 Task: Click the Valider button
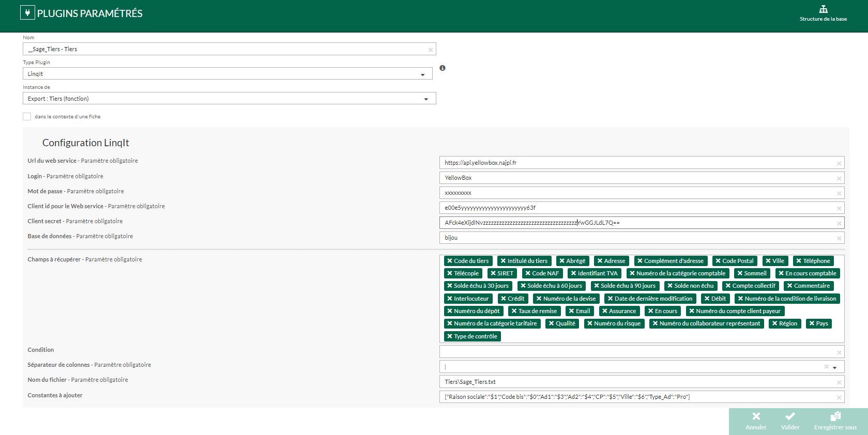[790, 421]
